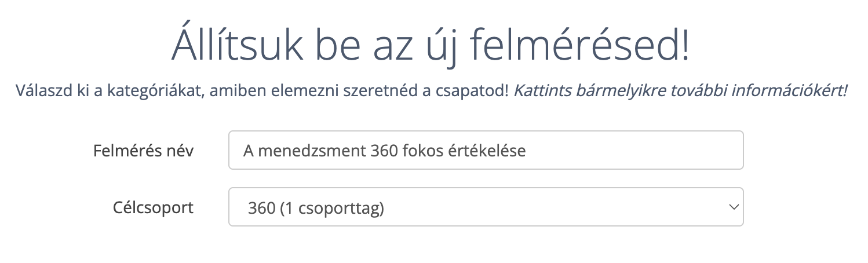Open the Célcsoport dropdown

pos(486,207)
